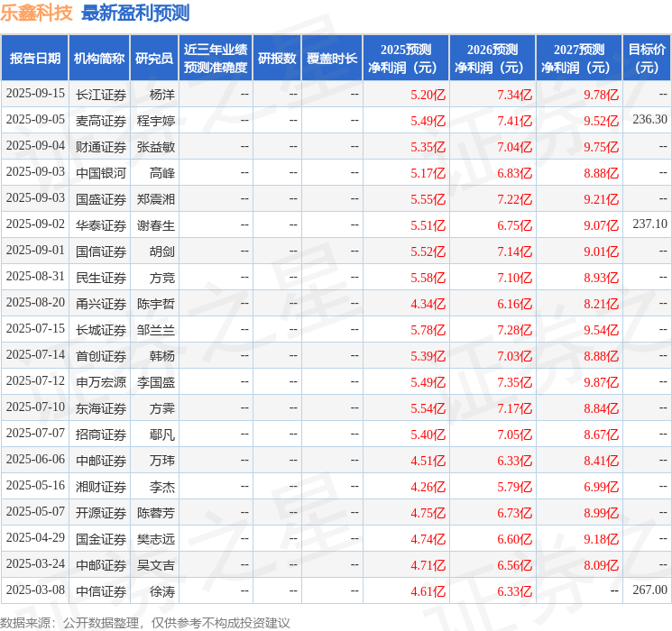This screenshot has width=672, height=631.
Task: Click analyst name 韩杨
Action: point(162,356)
